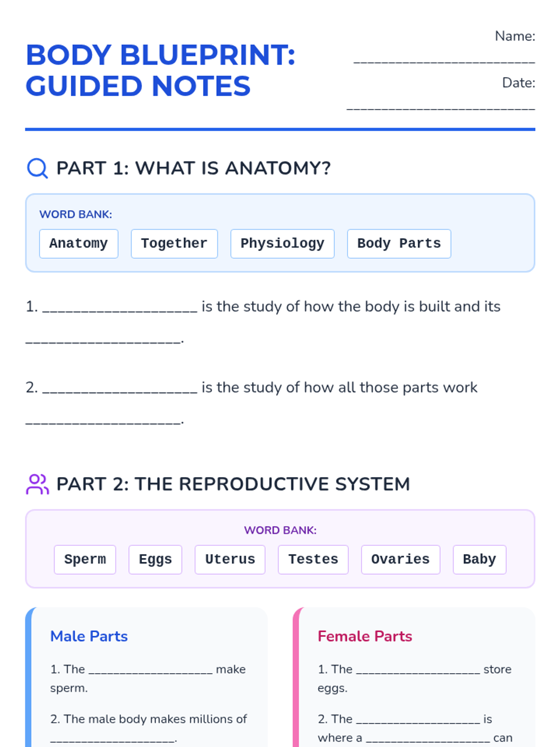Click the Male Parts heading
Screen dimensions: 560x747
tap(89, 636)
